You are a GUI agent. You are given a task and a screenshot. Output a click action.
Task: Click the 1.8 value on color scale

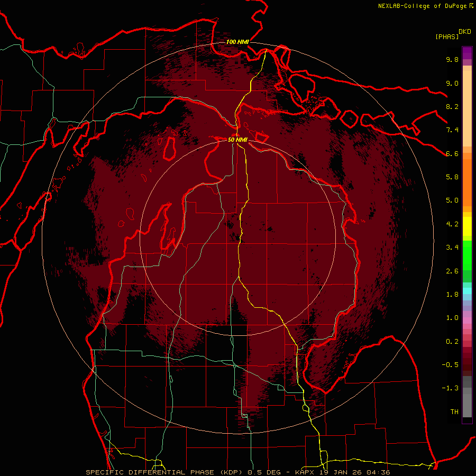coord(452,295)
